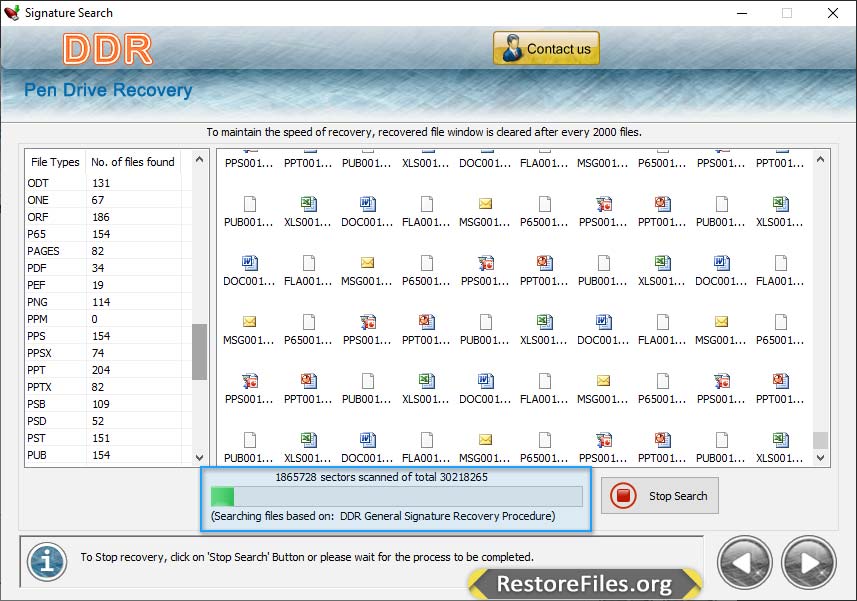Select XLS001 Excel icon in fourth row

click(x=544, y=322)
